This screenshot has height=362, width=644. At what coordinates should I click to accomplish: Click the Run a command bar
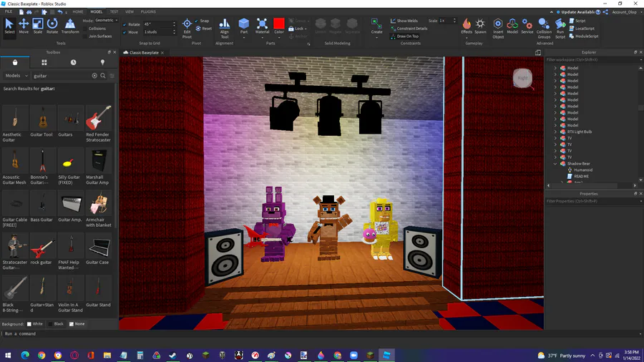321,333
